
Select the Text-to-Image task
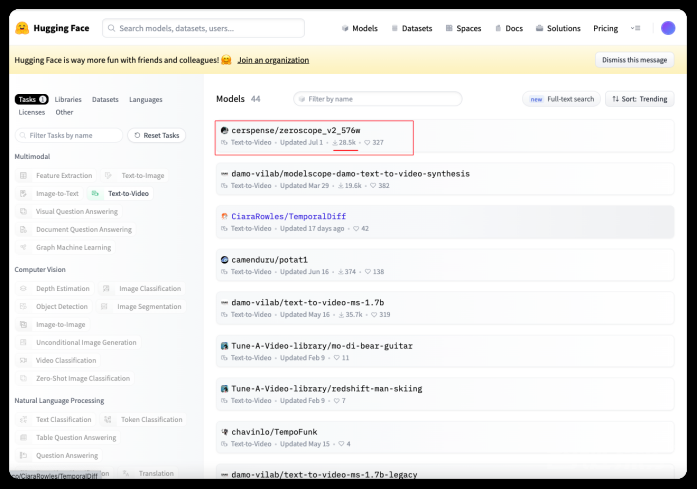click(x=135, y=176)
